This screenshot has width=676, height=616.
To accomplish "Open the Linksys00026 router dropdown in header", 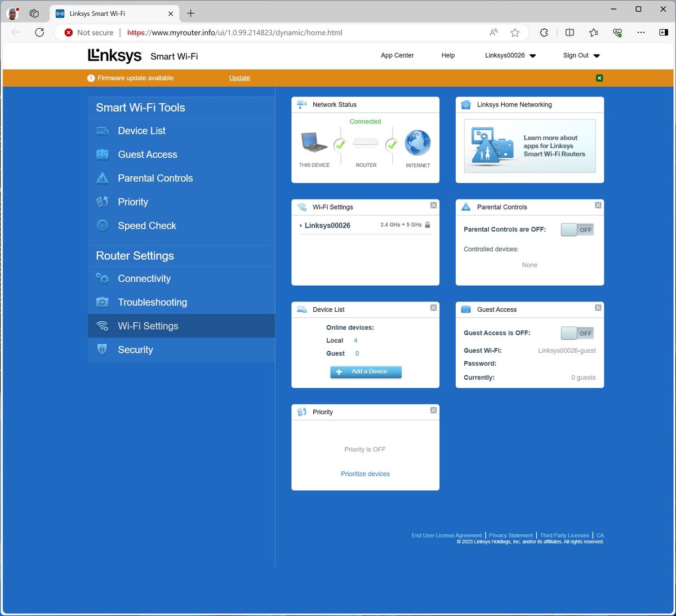I will (510, 55).
